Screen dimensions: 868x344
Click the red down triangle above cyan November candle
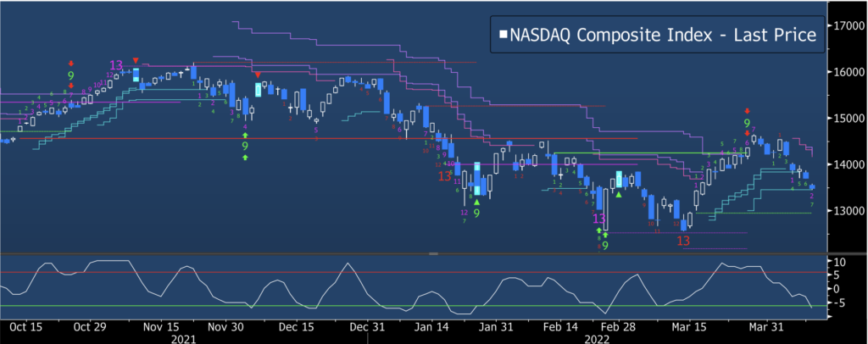(x=136, y=59)
